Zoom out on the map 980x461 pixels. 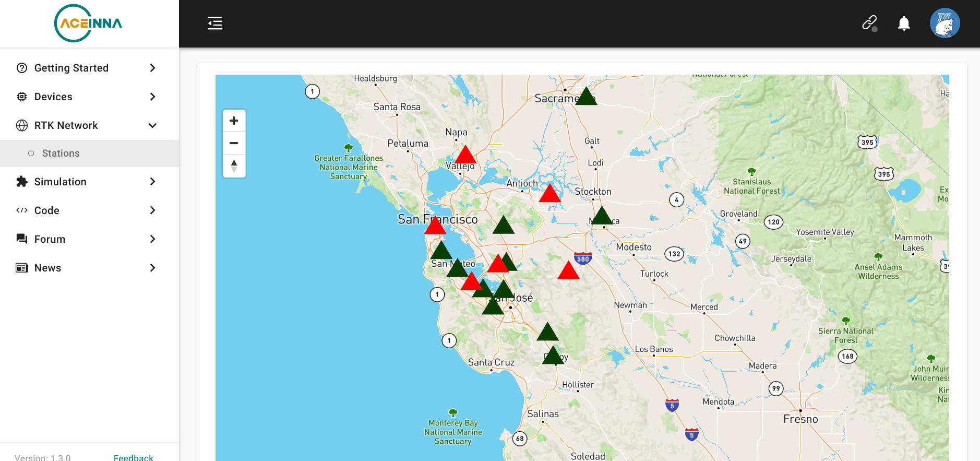click(234, 143)
